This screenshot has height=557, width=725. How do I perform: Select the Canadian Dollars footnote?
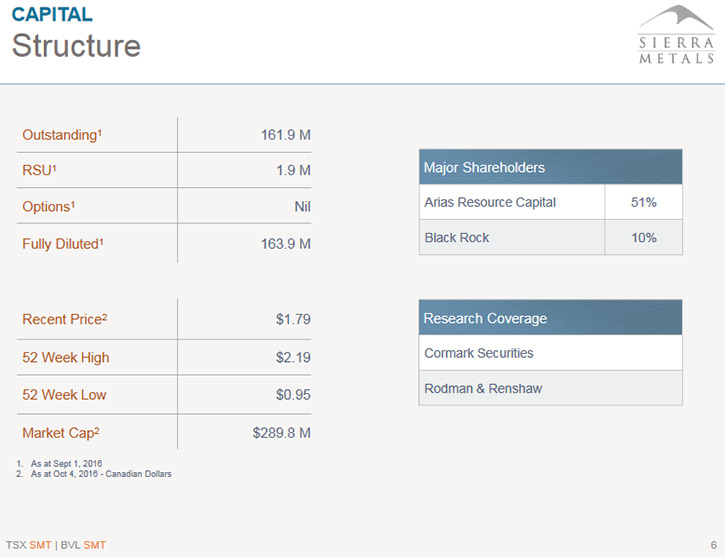(138, 474)
